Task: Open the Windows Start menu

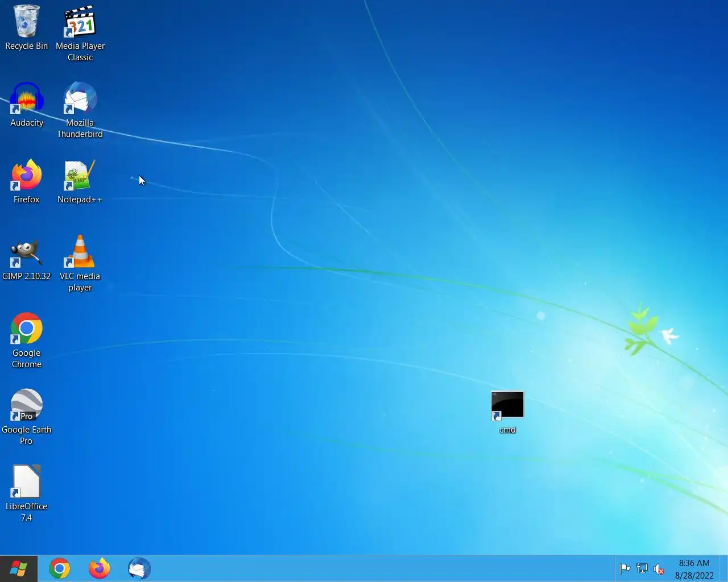Action: [19, 568]
